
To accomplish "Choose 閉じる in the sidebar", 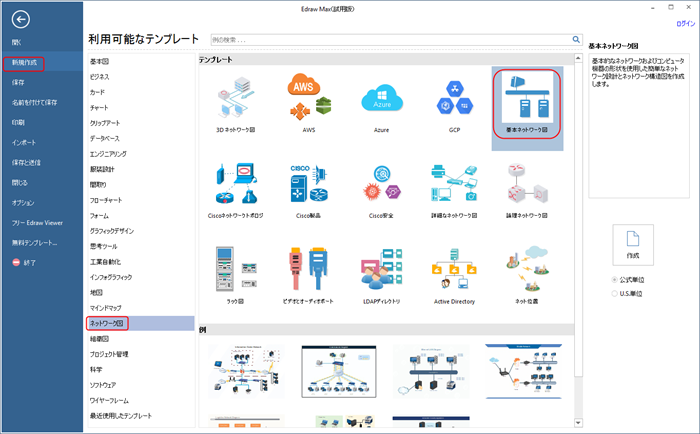I will tap(20, 183).
